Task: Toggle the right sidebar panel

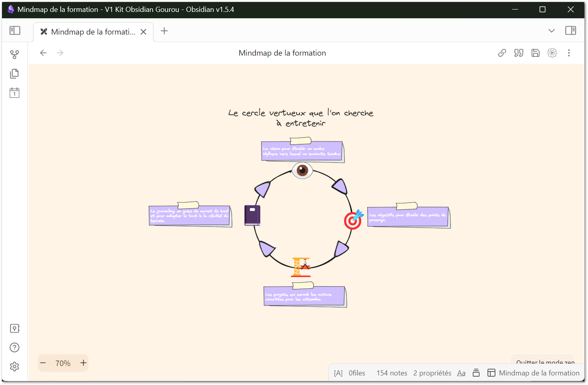Action: [571, 31]
